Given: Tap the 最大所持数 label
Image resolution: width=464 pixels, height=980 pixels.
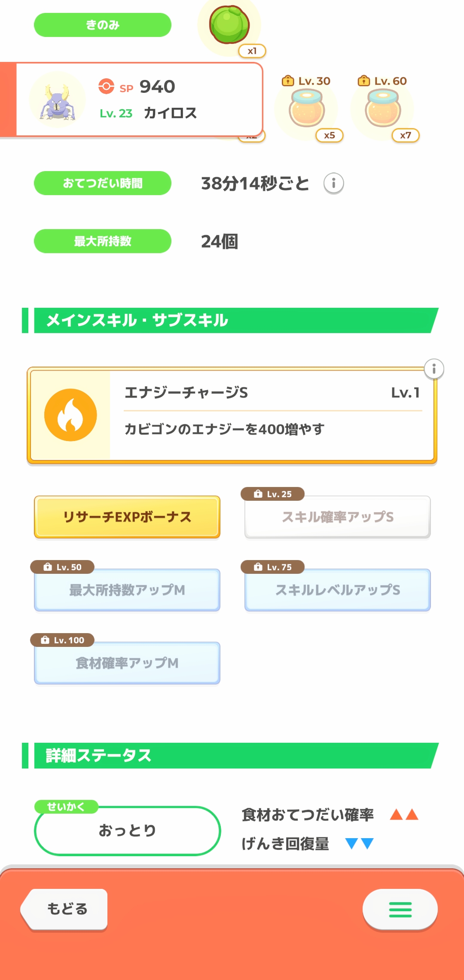Looking at the screenshot, I should pyautogui.click(x=103, y=241).
